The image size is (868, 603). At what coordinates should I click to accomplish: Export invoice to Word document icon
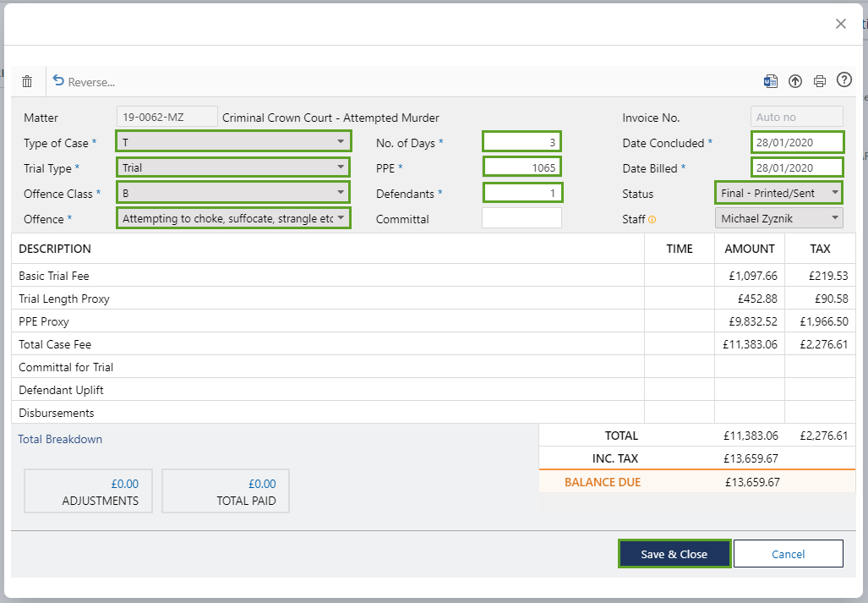pos(770,81)
